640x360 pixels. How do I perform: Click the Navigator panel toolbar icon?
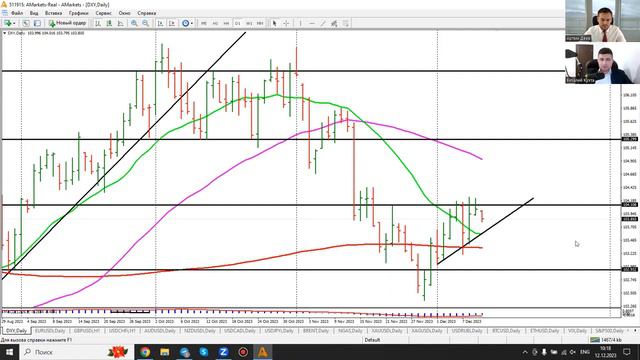coord(37,23)
